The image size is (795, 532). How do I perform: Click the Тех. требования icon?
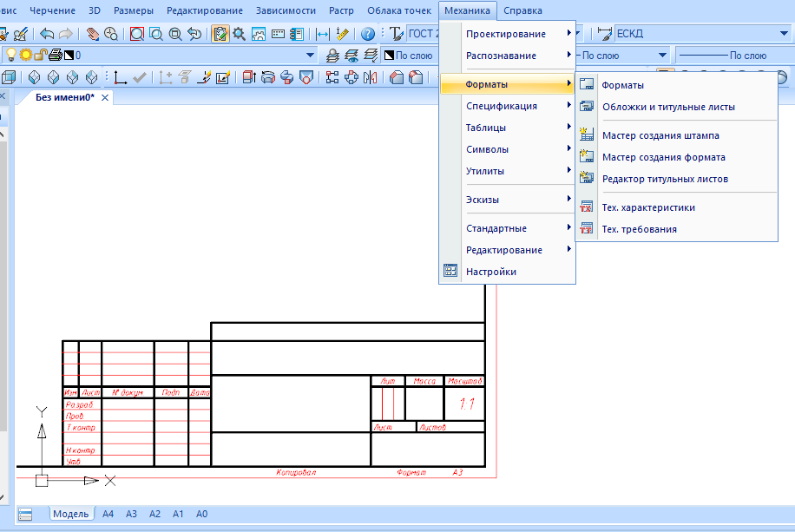coord(587,228)
